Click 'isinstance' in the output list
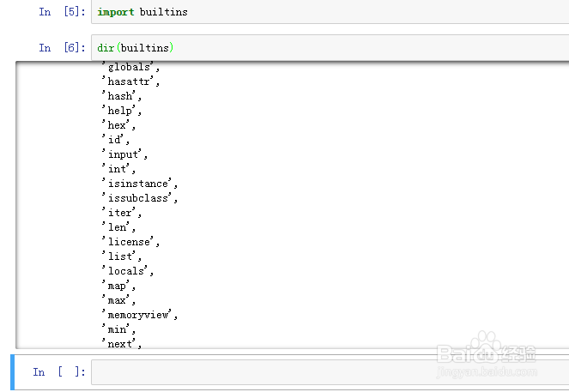Viewport: 569px width, 392px height. (140, 184)
